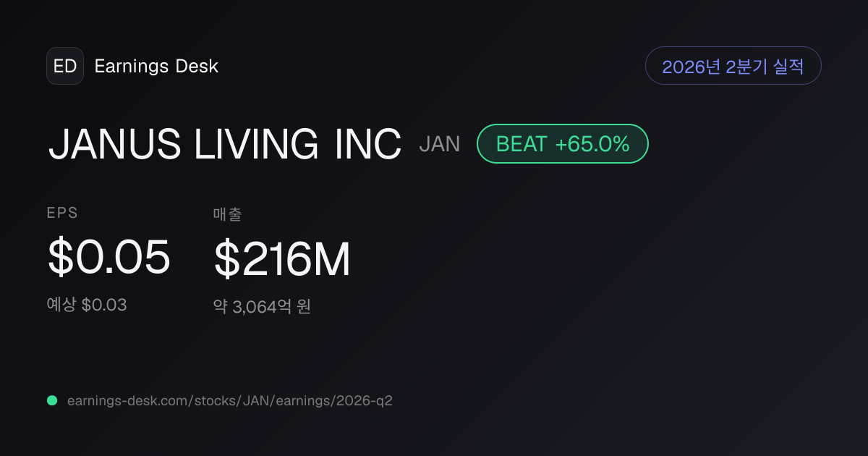This screenshot has width=868, height=456.
Task: Click the ED logo icon
Action: click(x=65, y=66)
